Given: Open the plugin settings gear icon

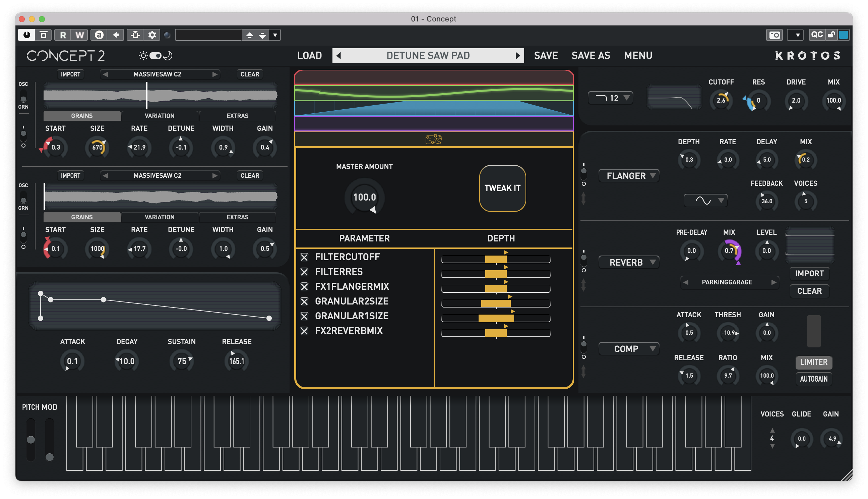Looking at the screenshot, I should [152, 35].
